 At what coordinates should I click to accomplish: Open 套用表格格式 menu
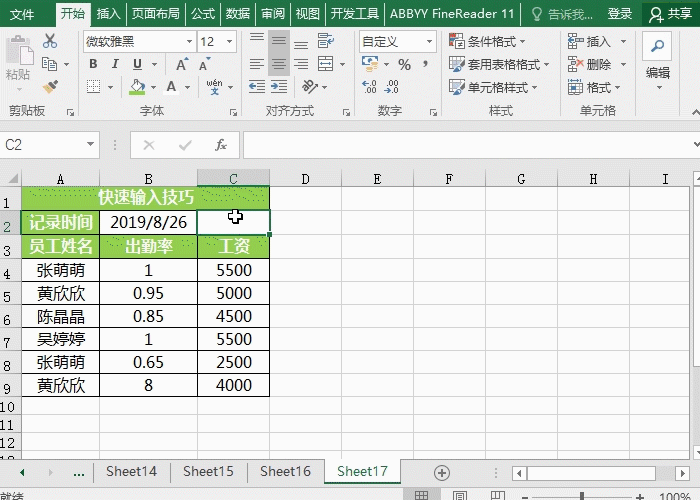pyautogui.click(x=499, y=64)
